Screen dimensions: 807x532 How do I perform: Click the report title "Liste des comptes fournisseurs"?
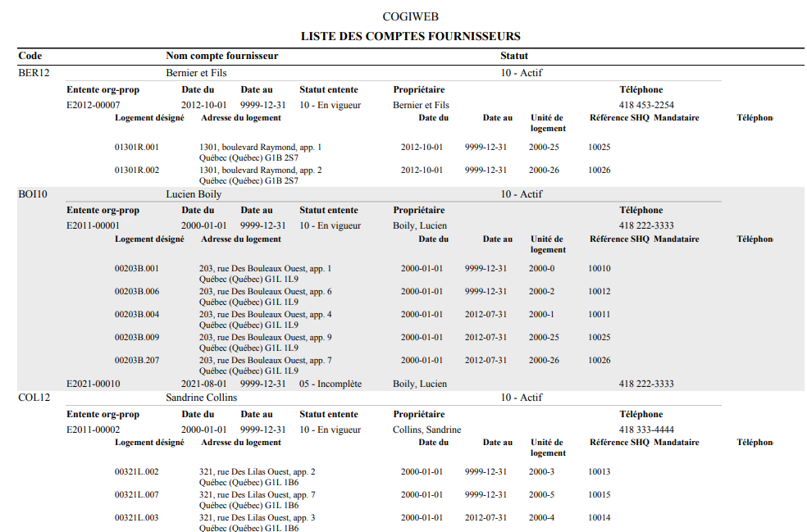[x=410, y=36]
